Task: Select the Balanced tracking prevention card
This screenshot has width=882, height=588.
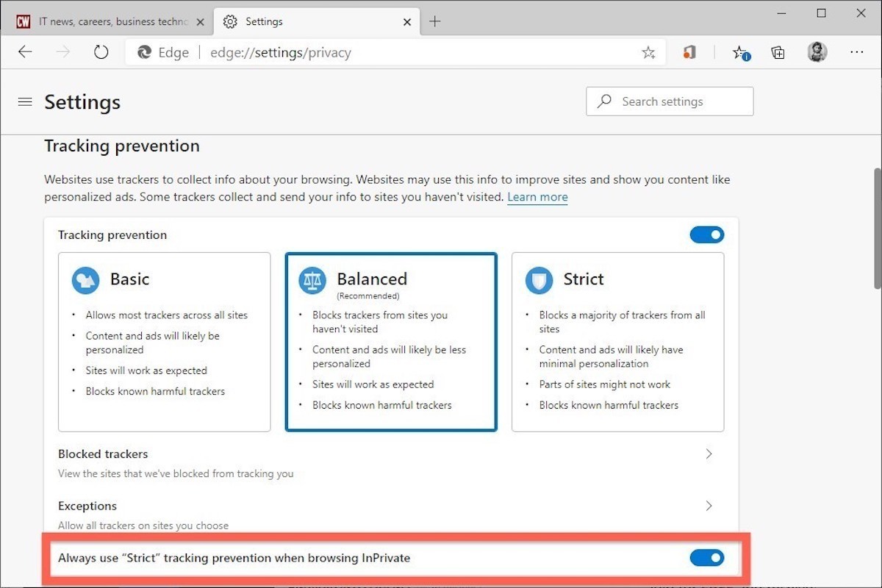Action: point(391,342)
